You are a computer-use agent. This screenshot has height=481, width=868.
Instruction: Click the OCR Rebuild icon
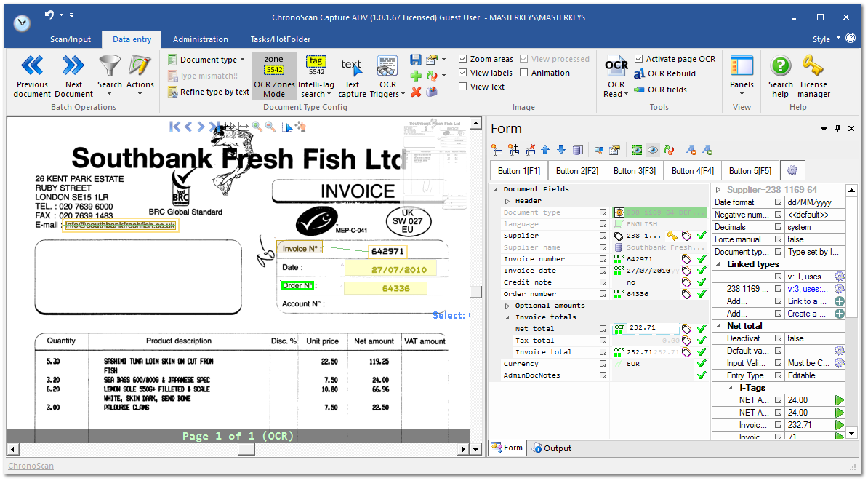pos(640,73)
